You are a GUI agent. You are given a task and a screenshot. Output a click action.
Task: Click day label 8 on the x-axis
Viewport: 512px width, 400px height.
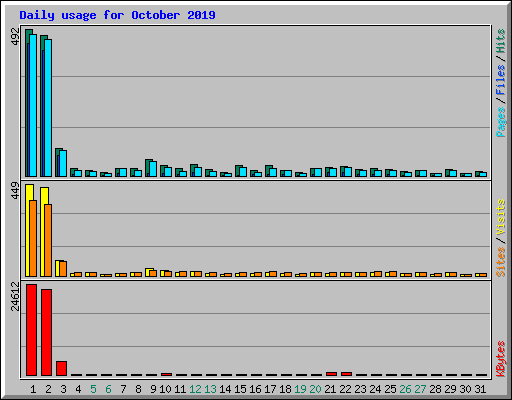pyautogui.click(x=138, y=389)
